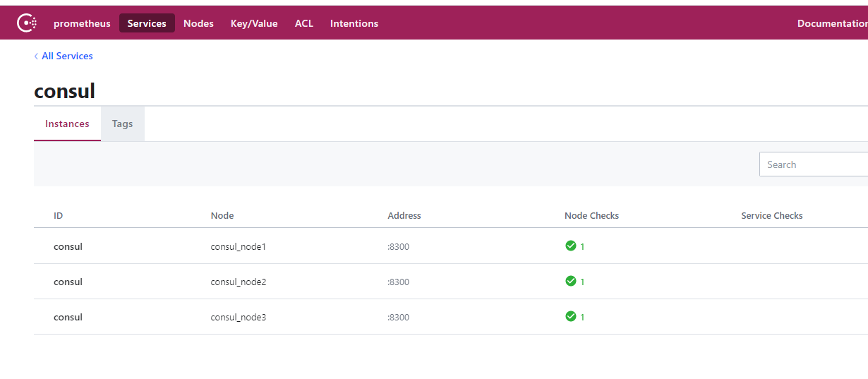Screen dimensions: 868x379
Task: Open the Key/Value navigation item
Action: [x=254, y=23]
